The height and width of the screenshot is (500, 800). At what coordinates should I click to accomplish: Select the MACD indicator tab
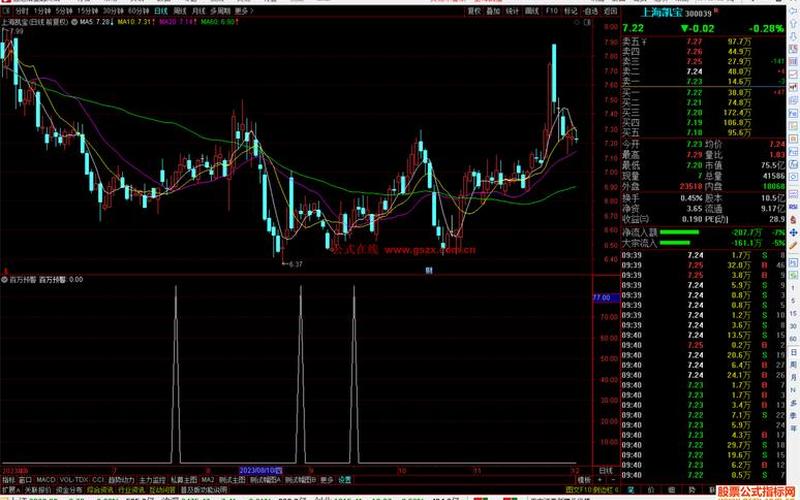(x=46, y=479)
